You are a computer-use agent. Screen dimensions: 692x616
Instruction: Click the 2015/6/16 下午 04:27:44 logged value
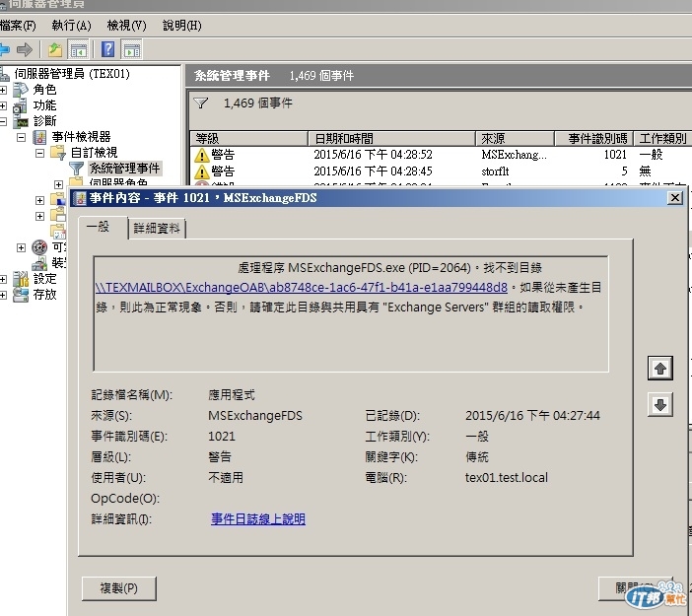pyautogui.click(x=532, y=415)
